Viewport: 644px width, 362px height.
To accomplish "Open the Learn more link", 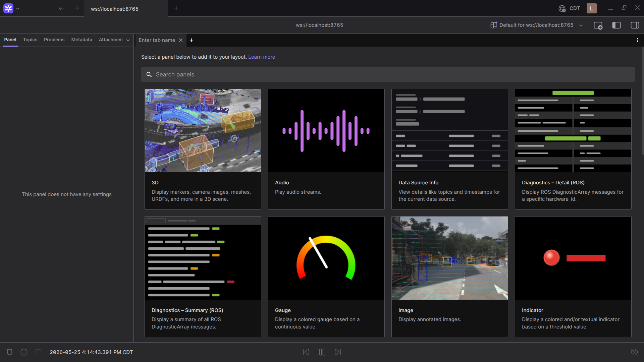I will point(262,57).
